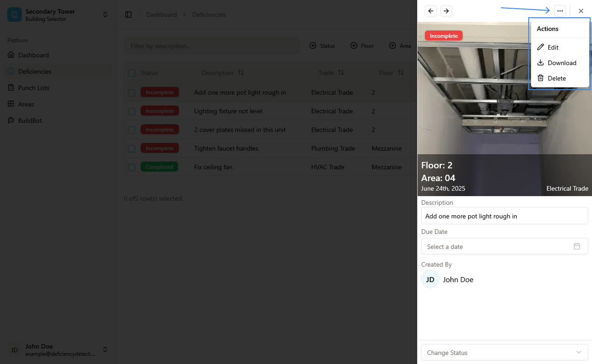This screenshot has width=592, height=364.
Task: Check the 'Fix ceiling fan' row
Action: [132, 167]
